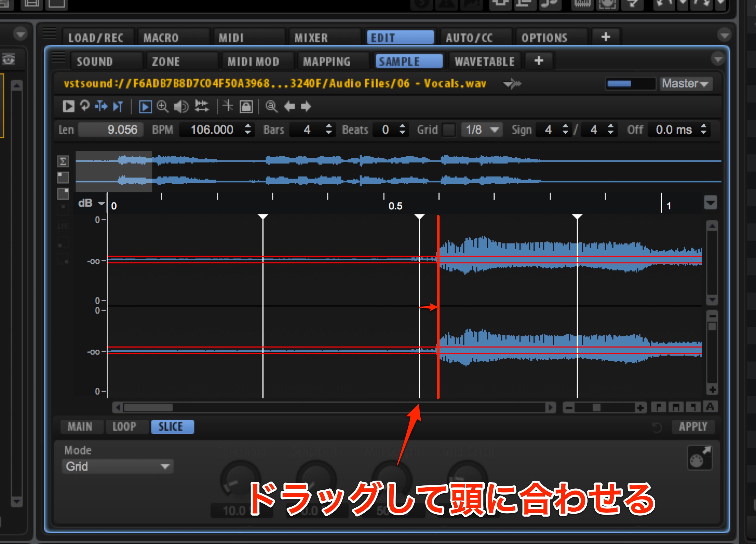The width and height of the screenshot is (756, 544).
Task: Click the zoom-to-range bracket icon
Action: click(676, 407)
